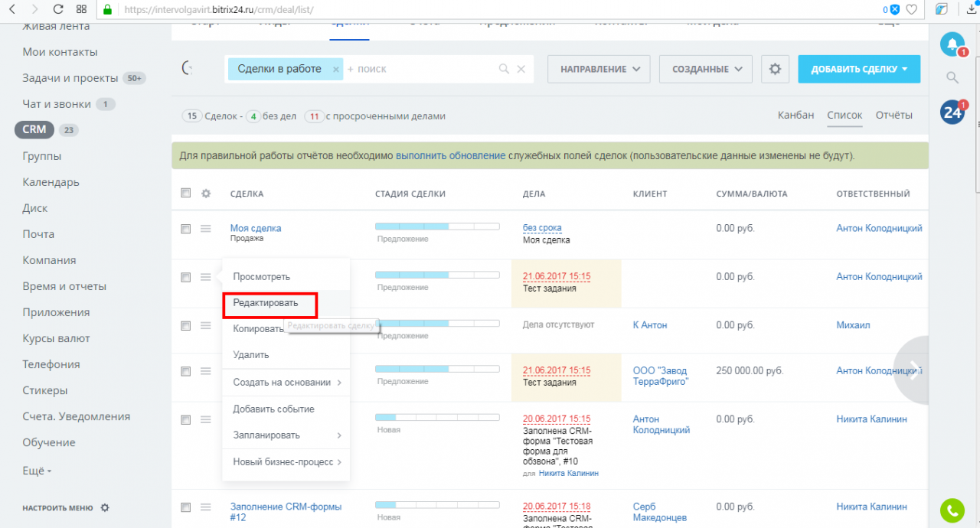Screen dimensions: 980x528
Task: Check the row checkbox for 20.06.2017 15:15 deal
Action: click(x=186, y=419)
